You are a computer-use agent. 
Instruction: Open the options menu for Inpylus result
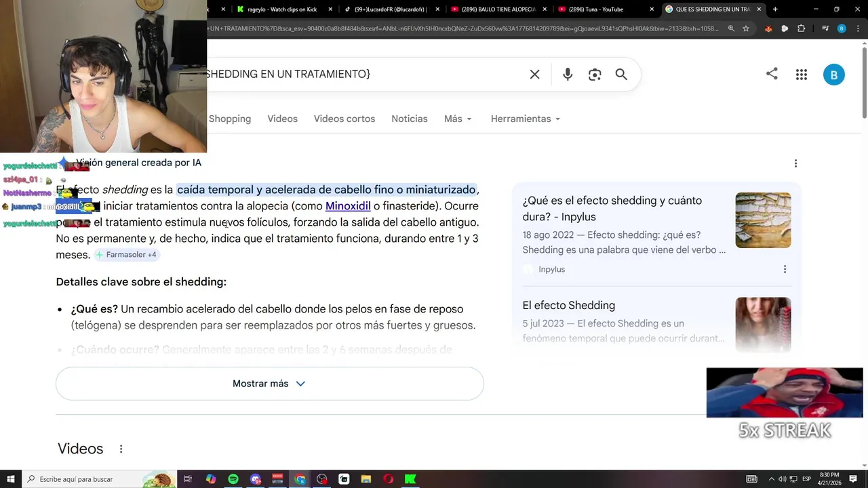(x=785, y=269)
